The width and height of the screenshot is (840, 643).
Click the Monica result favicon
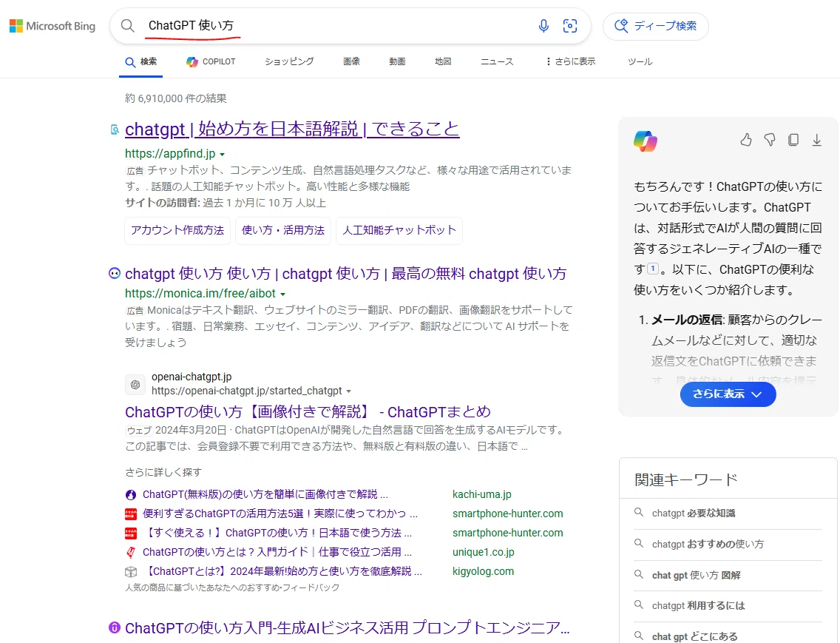pyautogui.click(x=115, y=274)
